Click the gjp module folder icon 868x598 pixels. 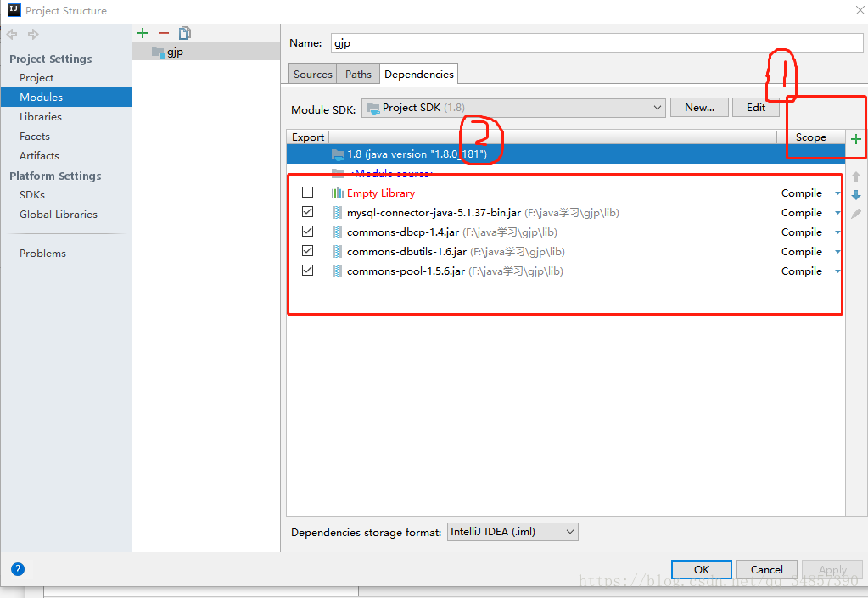click(x=158, y=52)
